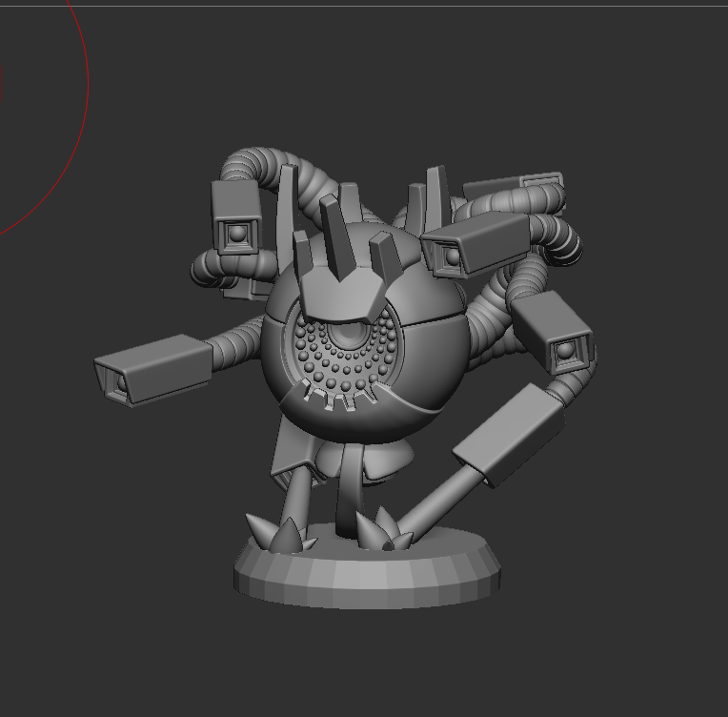The image size is (728, 717).
Task: Click the lens of the middle-right camera
Action: tap(566, 352)
